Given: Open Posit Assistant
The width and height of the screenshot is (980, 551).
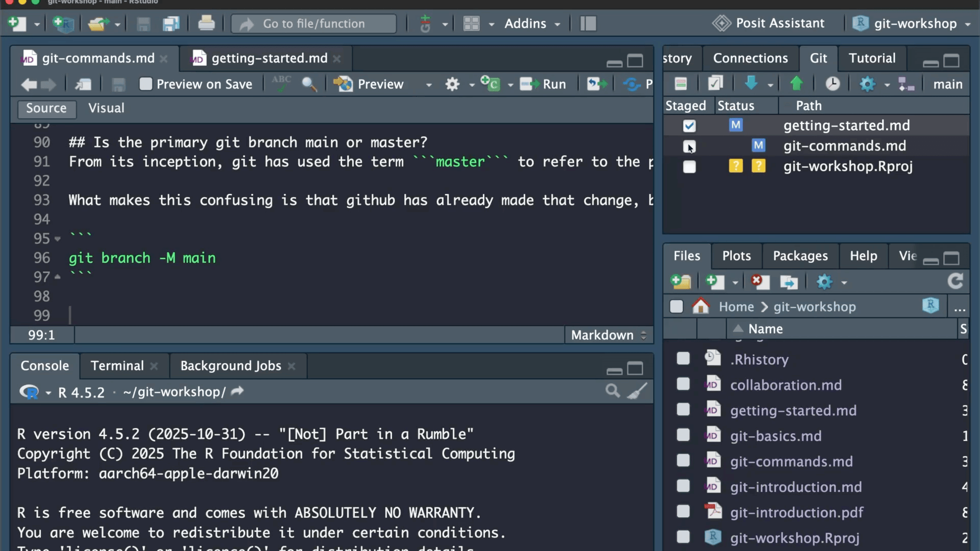Looking at the screenshot, I should 768,23.
